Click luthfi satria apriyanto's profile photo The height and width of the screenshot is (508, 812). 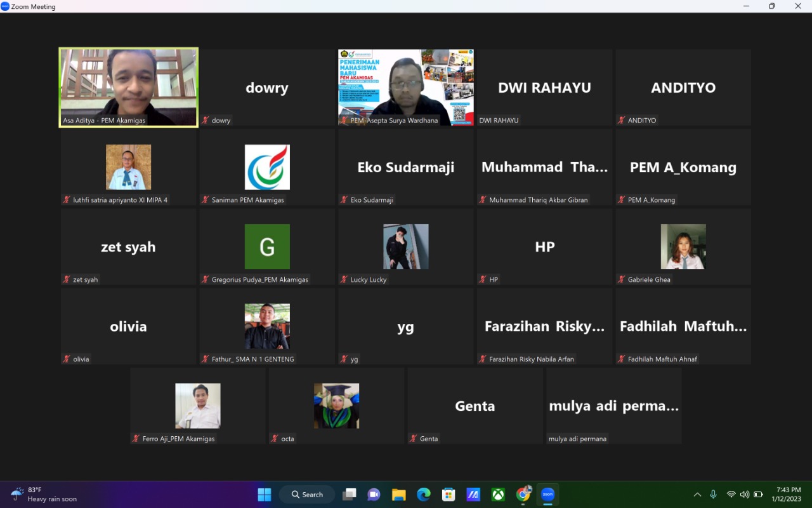tap(129, 167)
